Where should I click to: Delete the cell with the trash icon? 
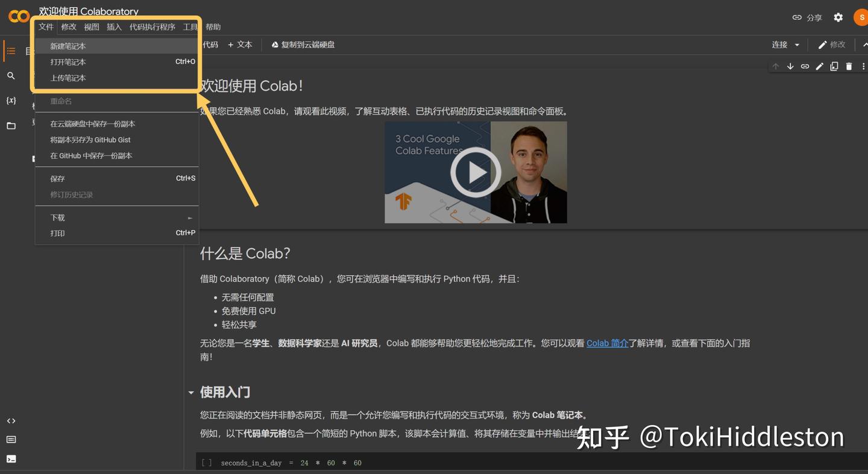849,66
